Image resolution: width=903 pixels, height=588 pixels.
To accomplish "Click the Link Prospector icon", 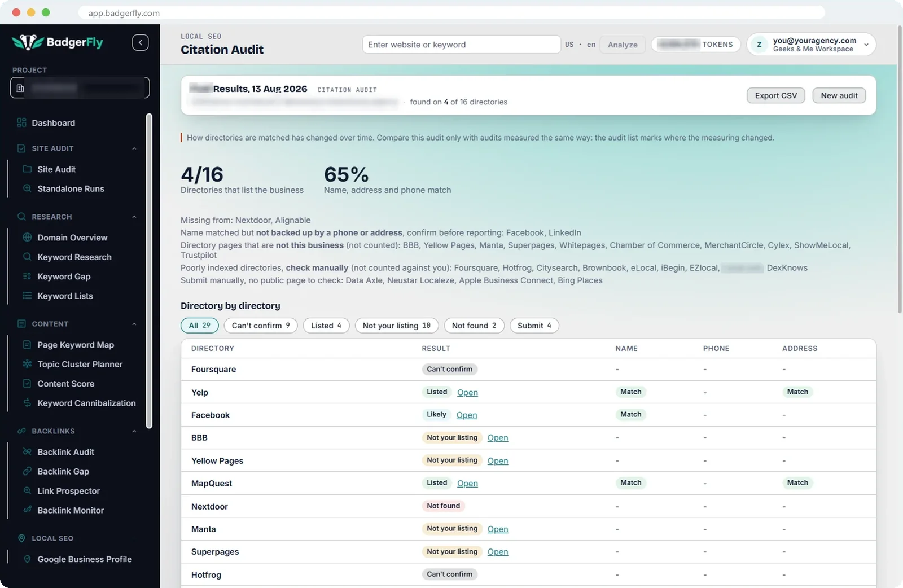I will pyautogui.click(x=27, y=490).
